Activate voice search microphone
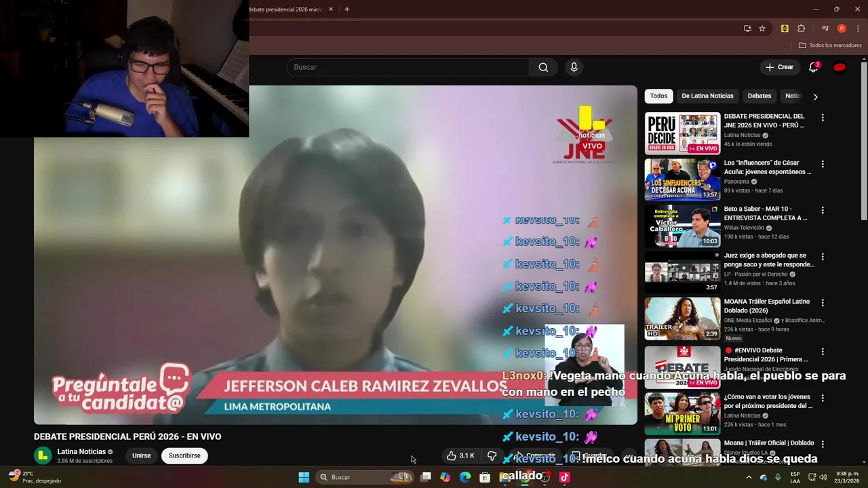The image size is (868, 488). click(574, 67)
